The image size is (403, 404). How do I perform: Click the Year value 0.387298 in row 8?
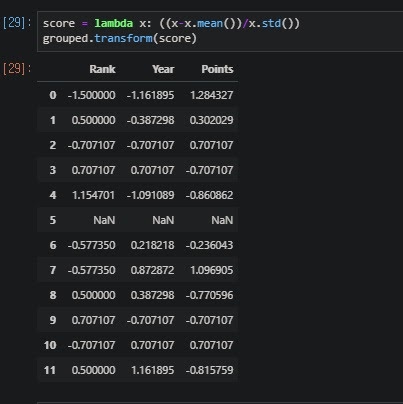click(x=152, y=295)
